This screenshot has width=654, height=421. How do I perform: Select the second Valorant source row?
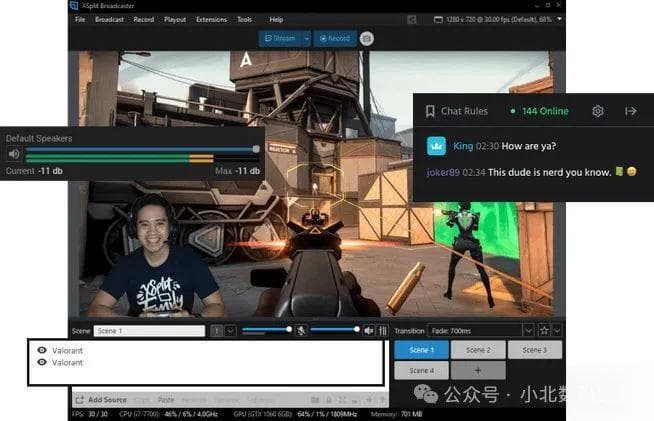[206, 362]
